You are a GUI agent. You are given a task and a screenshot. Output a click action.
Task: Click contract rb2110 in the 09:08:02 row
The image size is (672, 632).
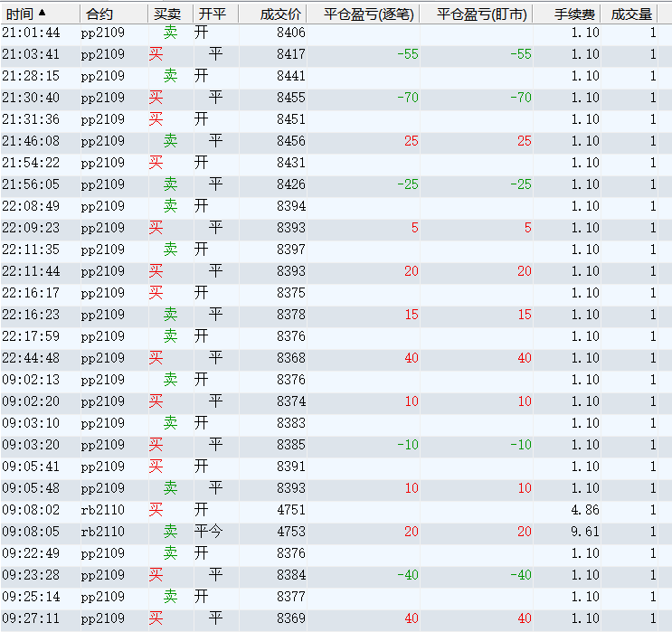pyautogui.click(x=102, y=510)
